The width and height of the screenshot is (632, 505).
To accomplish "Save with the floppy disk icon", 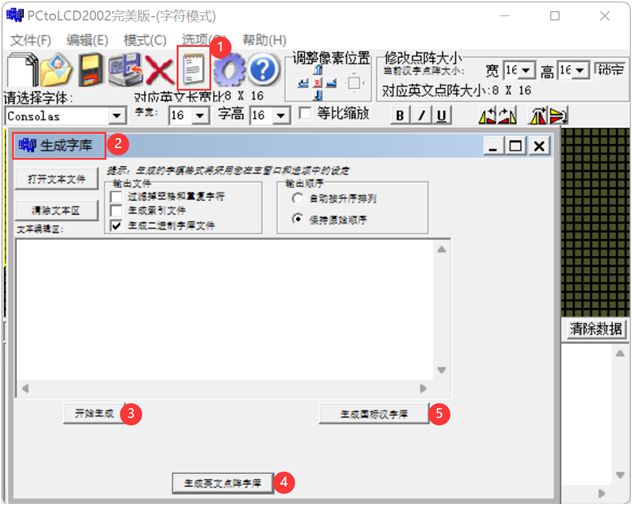I will tap(89, 69).
